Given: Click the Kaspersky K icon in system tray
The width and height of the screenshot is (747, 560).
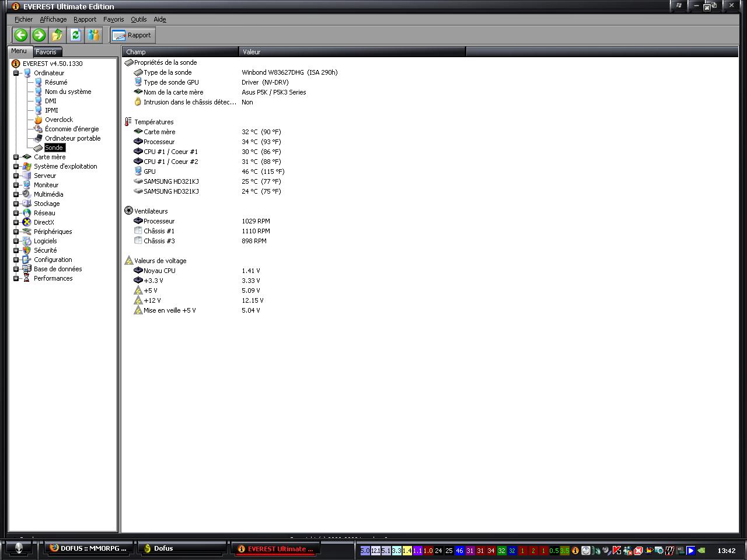Looking at the screenshot, I should (617, 551).
